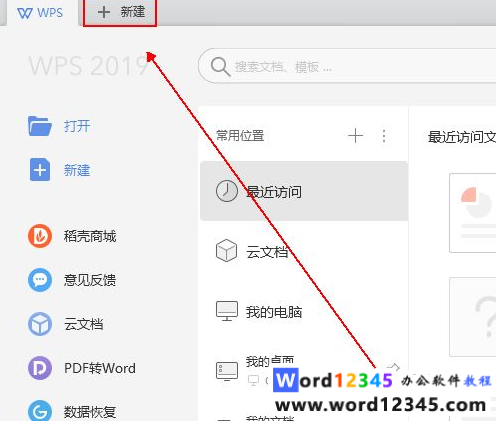Open the 数据恢复 blue G icon
This screenshot has height=421, width=496.
[x=40, y=411]
